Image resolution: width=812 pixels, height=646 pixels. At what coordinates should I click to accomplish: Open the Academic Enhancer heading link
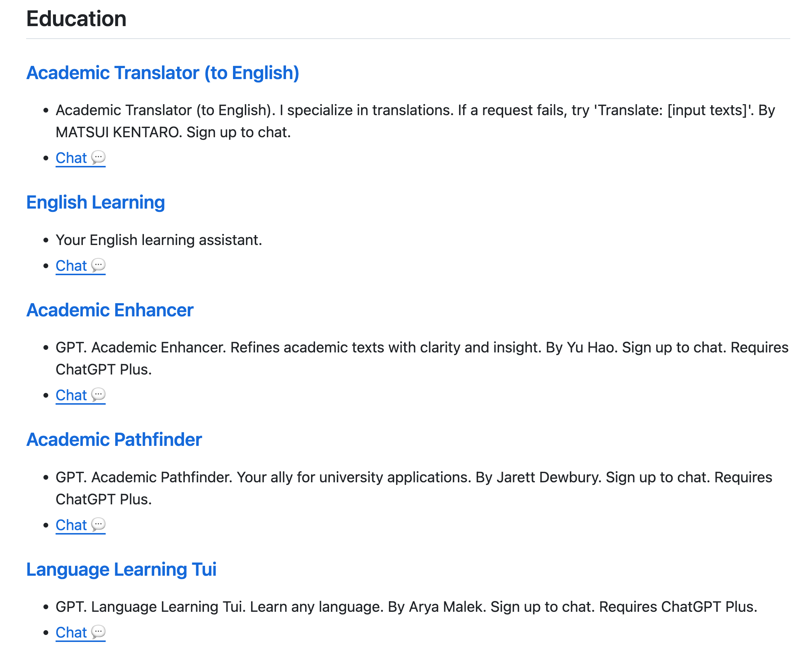[x=110, y=310]
